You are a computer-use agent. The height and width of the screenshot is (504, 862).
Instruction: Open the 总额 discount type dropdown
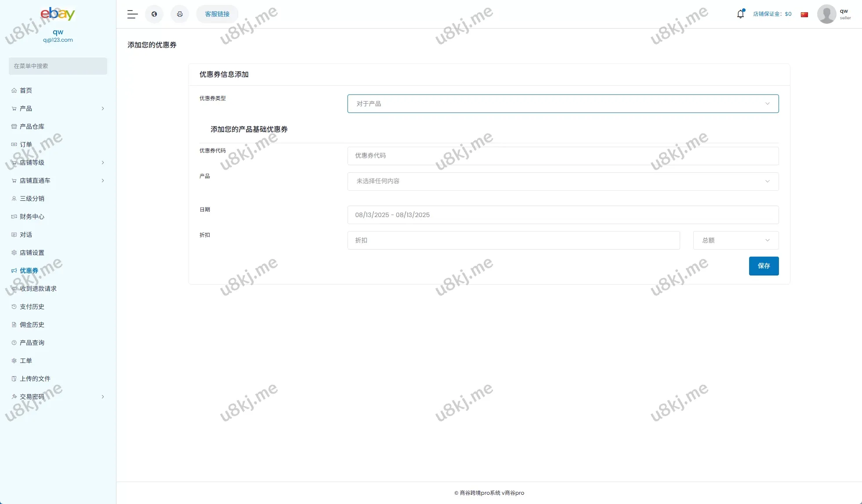[735, 240]
